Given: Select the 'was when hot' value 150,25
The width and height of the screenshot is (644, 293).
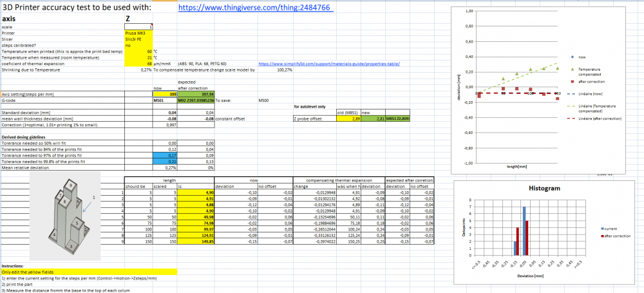Looking at the screenshot, I should (348, 241).
